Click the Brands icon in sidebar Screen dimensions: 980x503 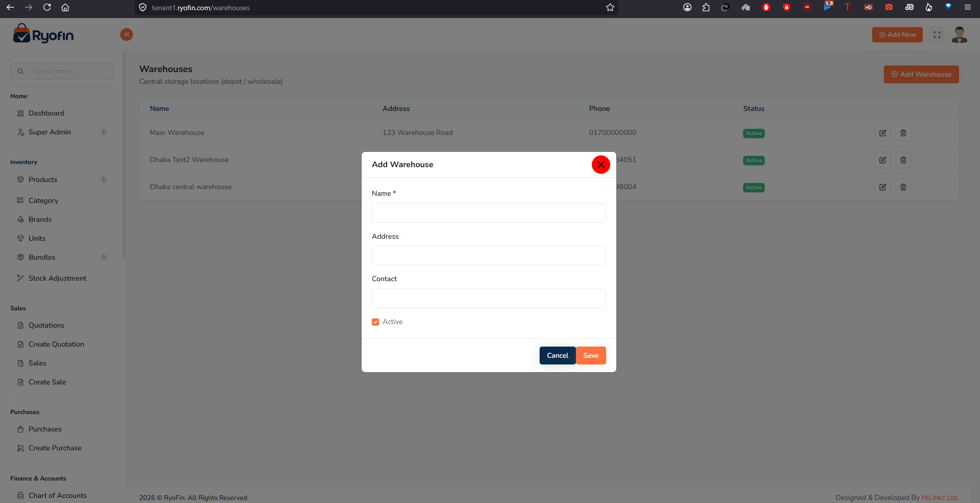coord(20,219)
